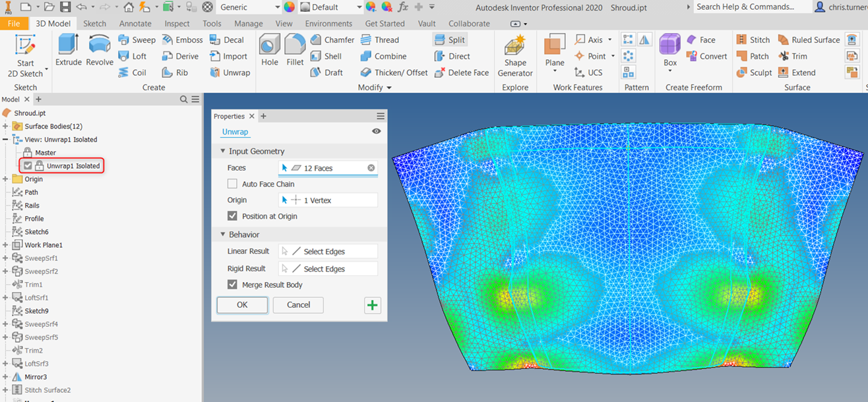Choose the Sweep tool
This screenshot has width=868, height=402.
click(137, 40)
